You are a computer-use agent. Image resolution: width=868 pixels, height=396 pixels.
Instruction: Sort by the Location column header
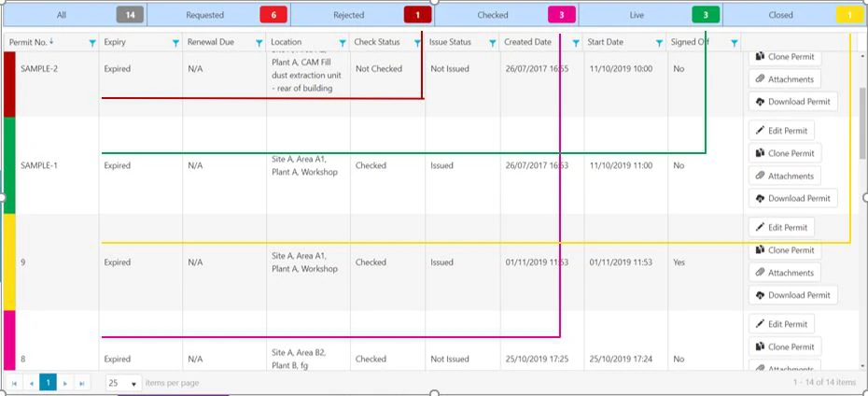[287, 42]
